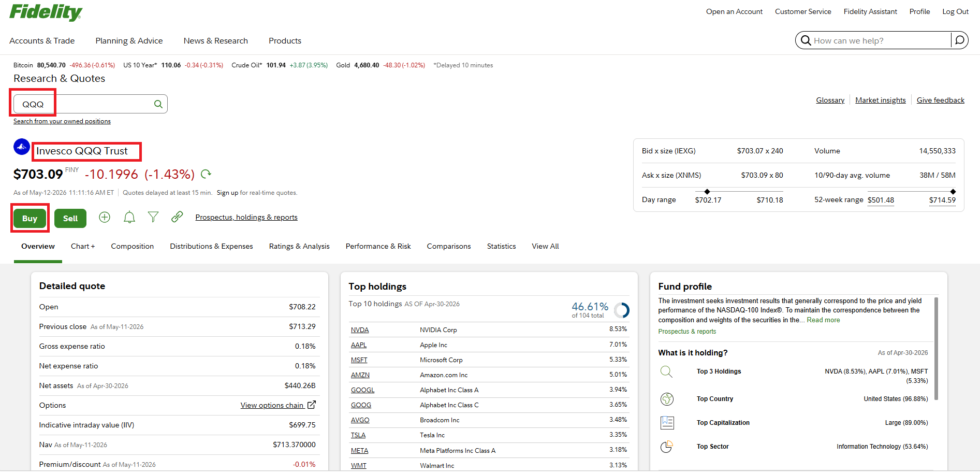
Task: Click Open an Account link
Action: [x=734, y=11]
